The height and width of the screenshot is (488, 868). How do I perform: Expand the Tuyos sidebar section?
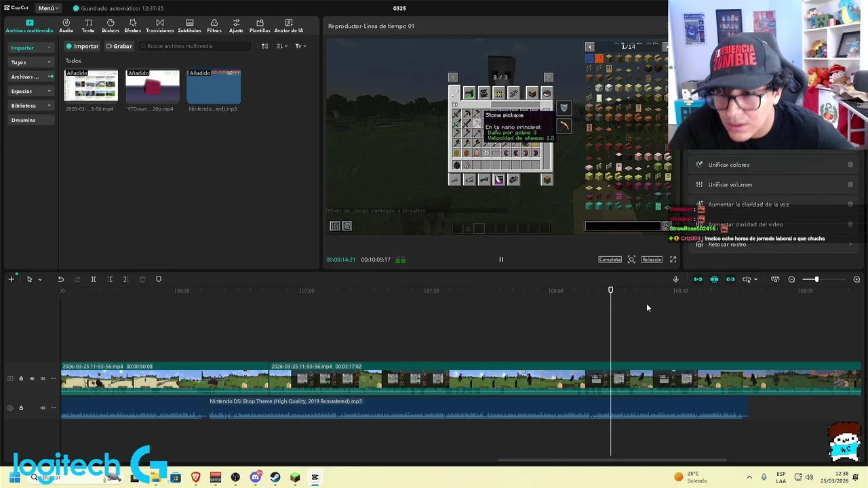[31, 62]
